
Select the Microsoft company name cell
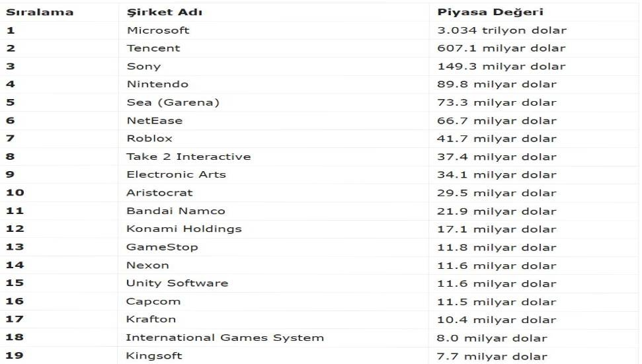(158, 30)
